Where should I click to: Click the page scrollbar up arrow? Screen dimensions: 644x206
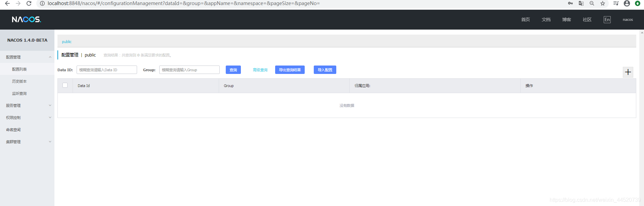(642, 33)
